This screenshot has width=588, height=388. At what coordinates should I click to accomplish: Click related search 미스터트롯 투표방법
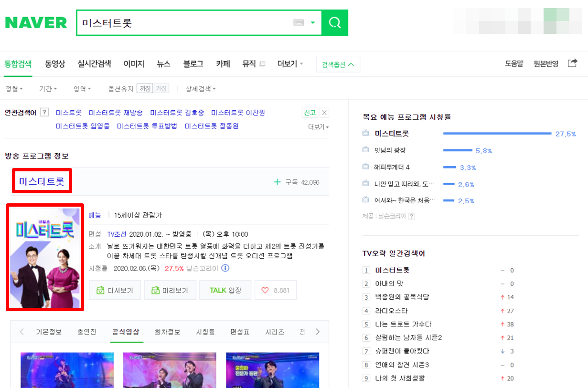pyautogui.click(x=147, y=126)
